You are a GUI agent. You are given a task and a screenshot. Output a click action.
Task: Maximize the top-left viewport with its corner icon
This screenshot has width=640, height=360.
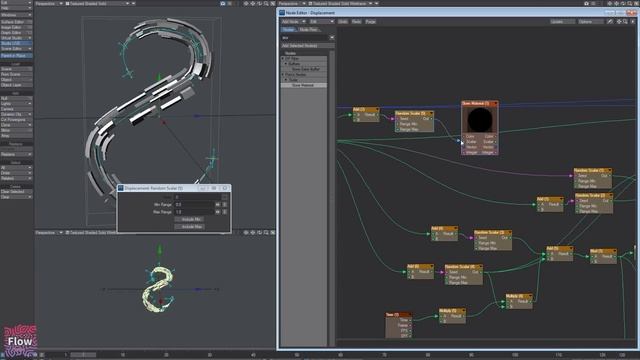(x=273, y=3)
